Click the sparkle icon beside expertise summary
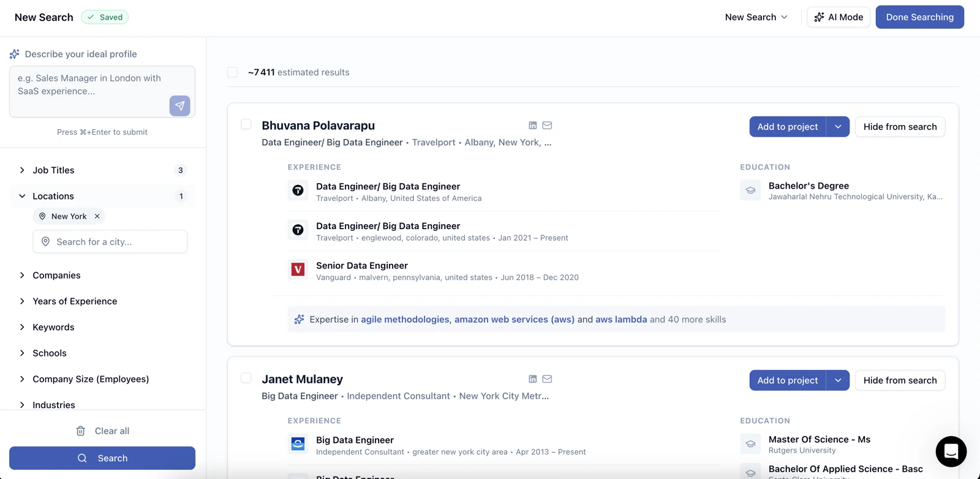Screen dimensions: 980x479 pyautogui.click(x=299, y=319)
